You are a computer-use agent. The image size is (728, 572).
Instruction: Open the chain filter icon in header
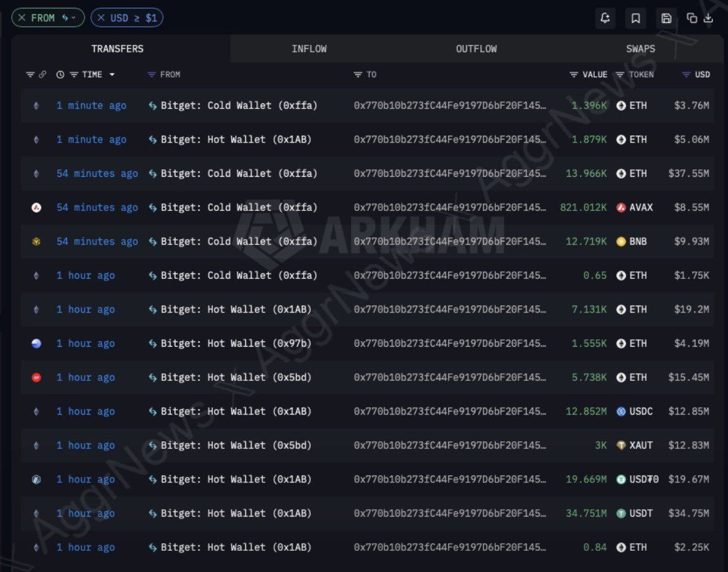[30, 75]
